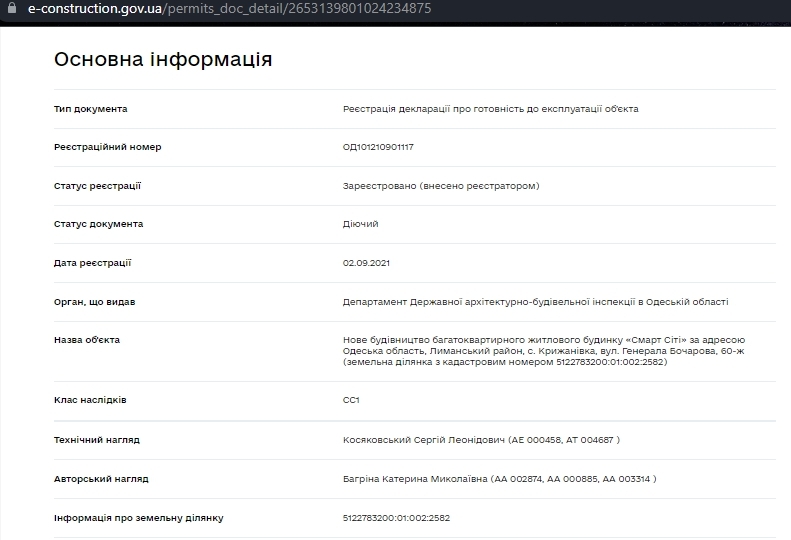Select the 'Авторський нагляд' label
Image resolution: width=791 pixels, height=540 pixels.
click(x=101, y=479)
